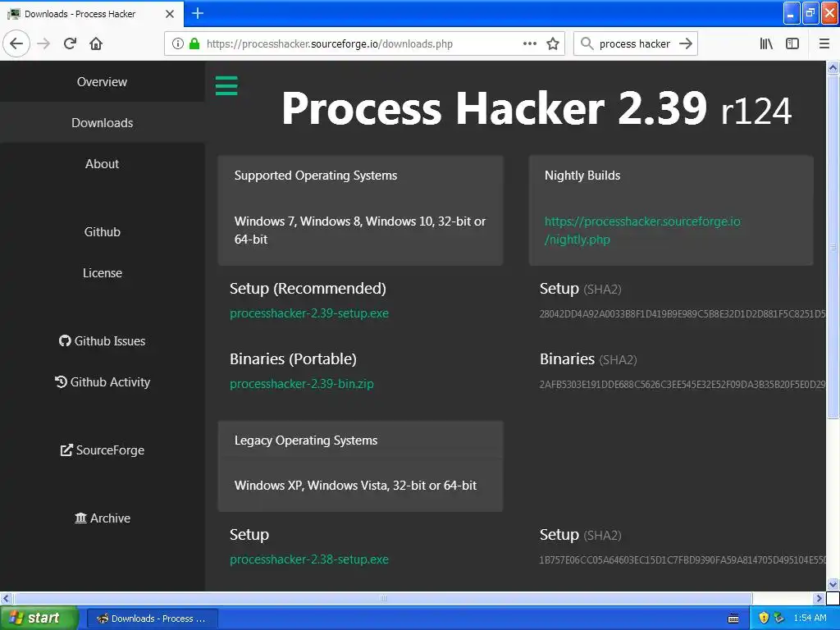Click the forward navigation arrow
Screen dimensions: 840x630
click(x=44, y=43)
